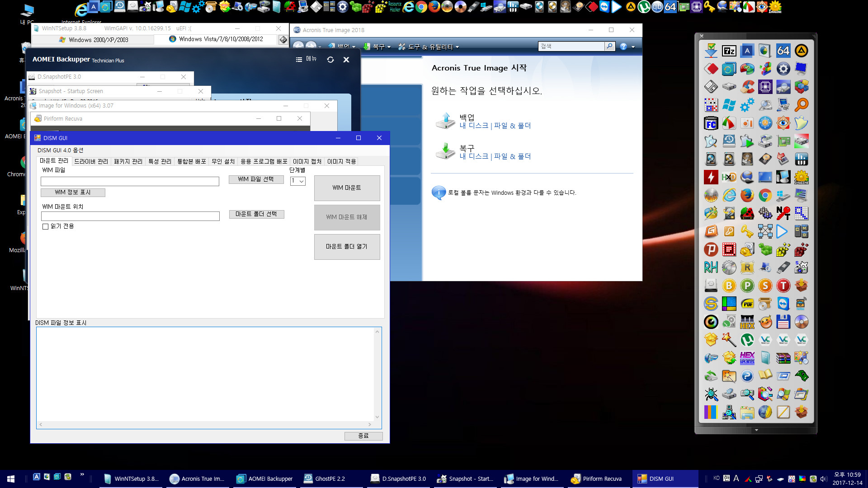868x488 pixels.
Task: Open the Windows Start button
Action: pos(11,479)
